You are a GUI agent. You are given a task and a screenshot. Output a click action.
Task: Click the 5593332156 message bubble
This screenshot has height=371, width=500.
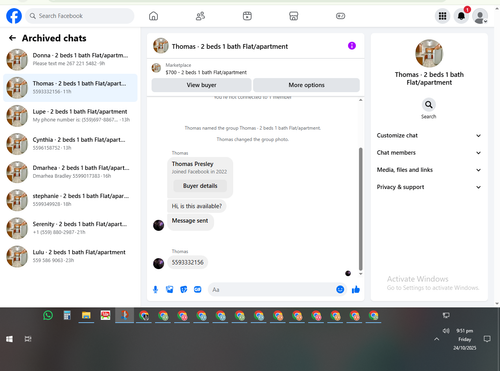[x=187, y=262]
